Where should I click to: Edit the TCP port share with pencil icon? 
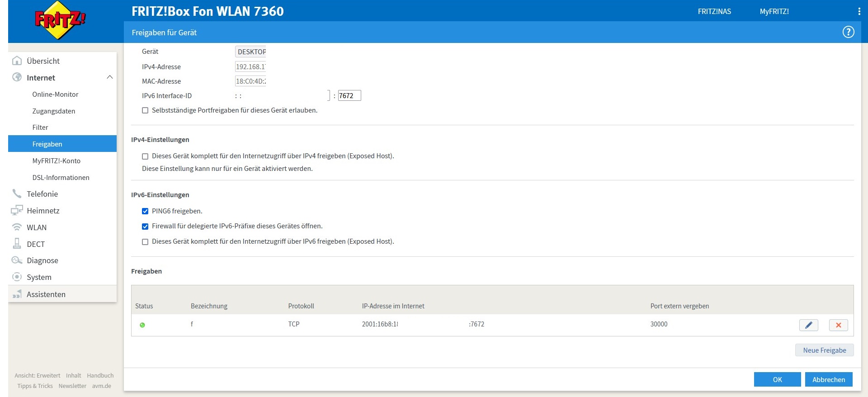(x=808, y=325)
